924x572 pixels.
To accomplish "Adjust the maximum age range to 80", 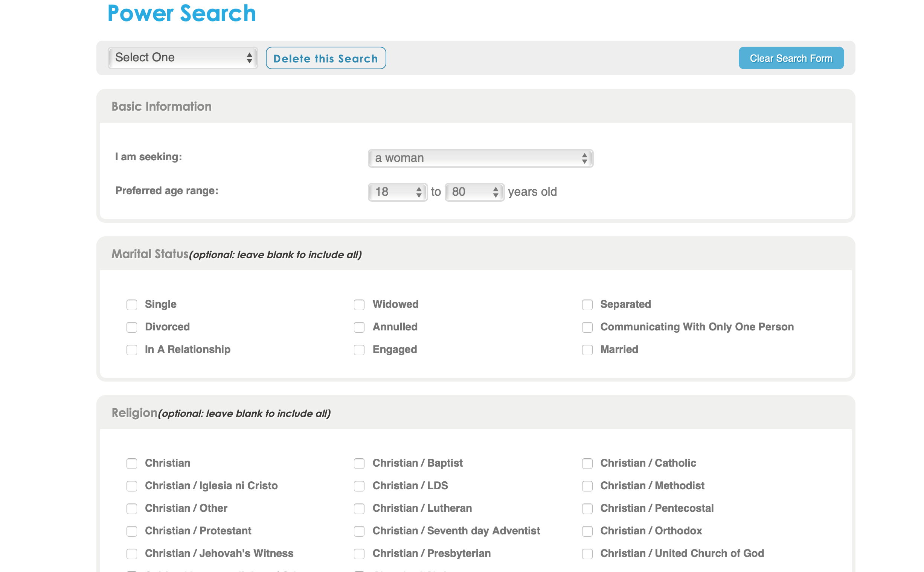I will click(x=473, y=192).
